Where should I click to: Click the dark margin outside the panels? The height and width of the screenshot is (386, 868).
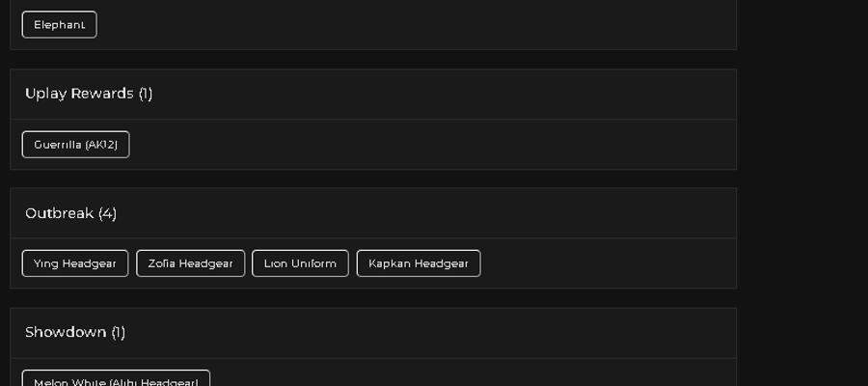click(802, 193)
